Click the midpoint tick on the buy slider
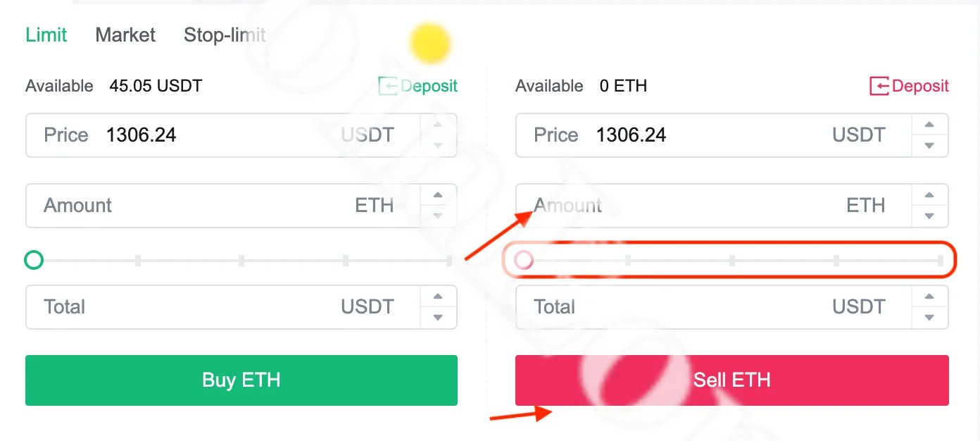 (x=241, y=260)
